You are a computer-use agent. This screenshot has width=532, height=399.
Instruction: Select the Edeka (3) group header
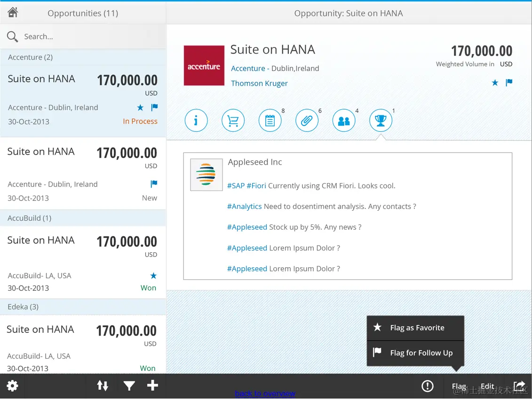click(83, 307)
